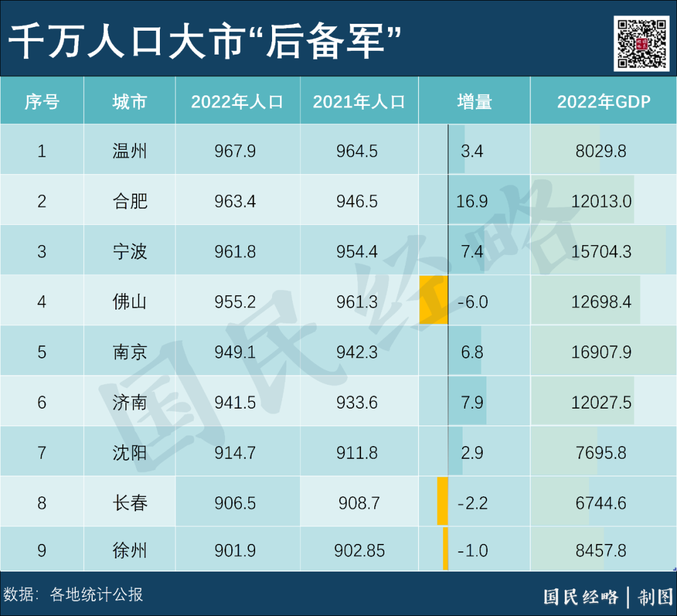
Task: Click the city cell 沈阳
Action: [130, 452]
